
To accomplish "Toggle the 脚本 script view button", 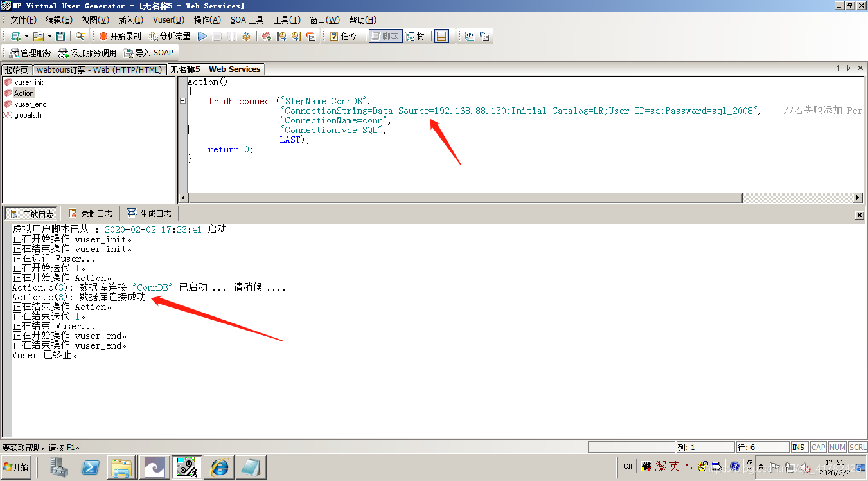I will coord(385,36).
